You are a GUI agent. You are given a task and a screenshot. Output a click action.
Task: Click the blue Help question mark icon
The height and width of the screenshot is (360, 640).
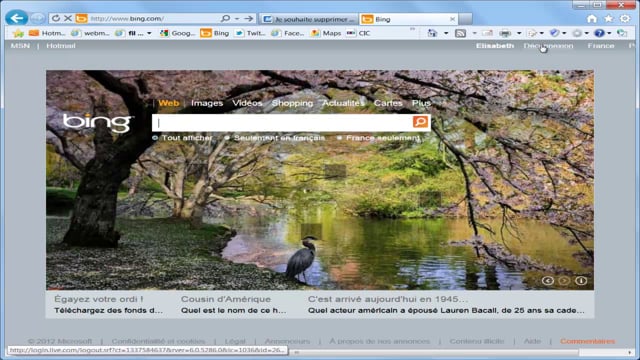pyautogui.click(x=599, y=33)
